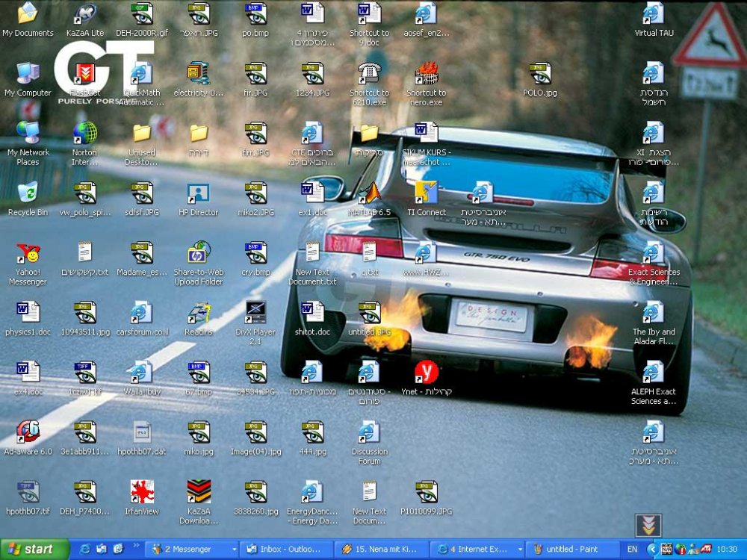Viewport: 747px width, 560px height.
Task: Select the IrfanView desktop icon
Action: [141, 491]
